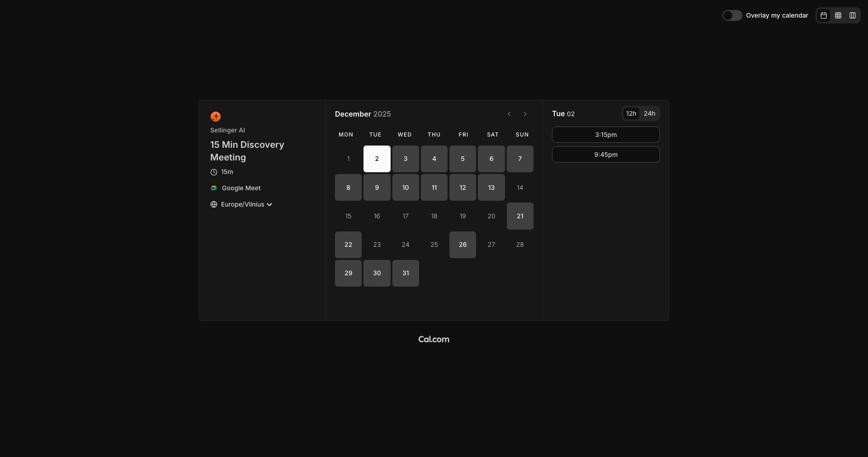
Task: Go to next month arrow
Action: tap(525, 114)
